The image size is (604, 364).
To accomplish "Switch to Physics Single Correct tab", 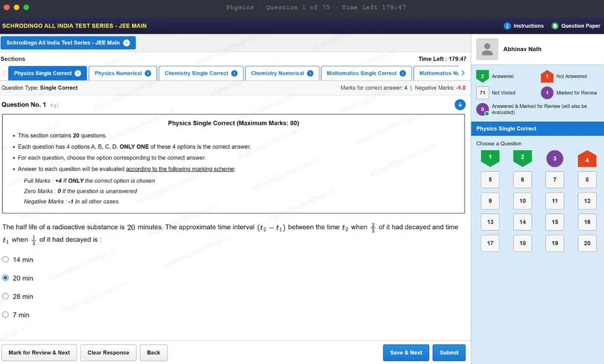I will (x=47, y=73).
